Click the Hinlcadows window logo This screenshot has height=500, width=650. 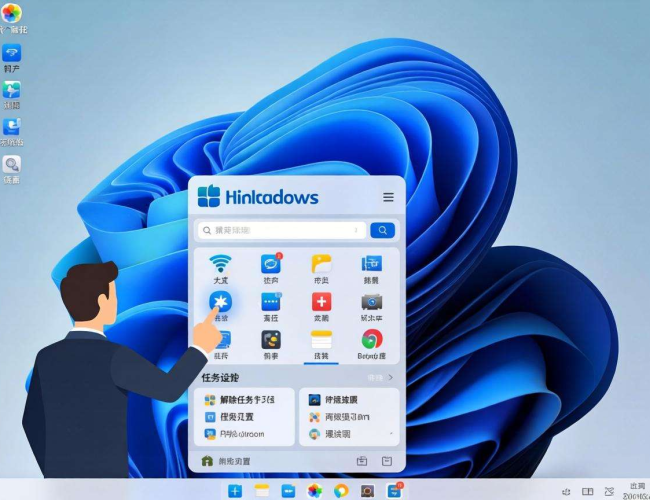[x=209, y=196]
